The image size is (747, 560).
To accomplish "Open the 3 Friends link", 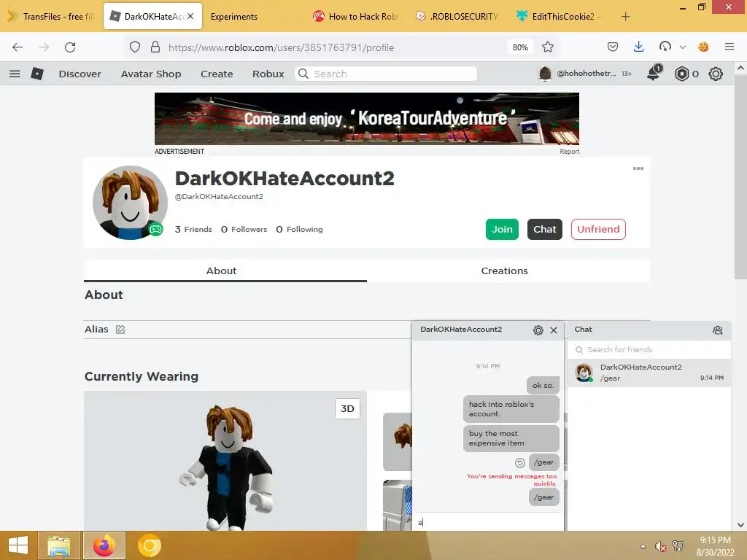I will pos(193,229).
